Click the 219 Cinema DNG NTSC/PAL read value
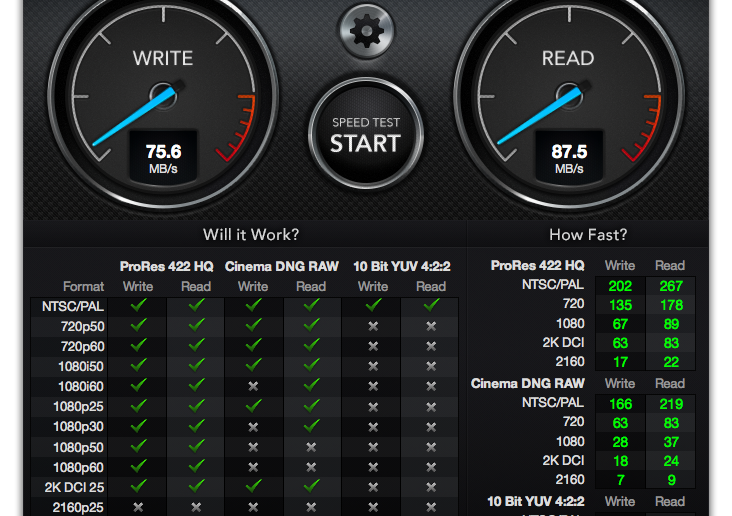This screenshot has height=516, width=732. [x=671, y=404]
